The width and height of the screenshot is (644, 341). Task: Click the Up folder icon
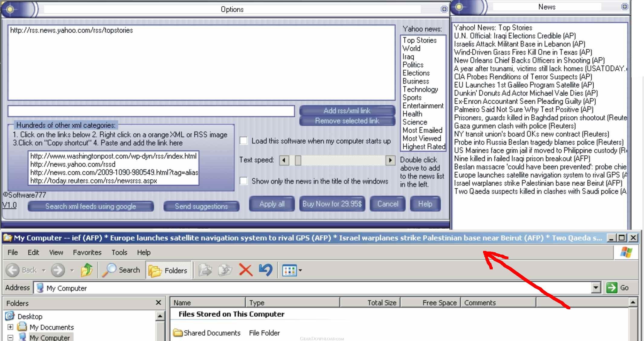[x=87, y=270]
